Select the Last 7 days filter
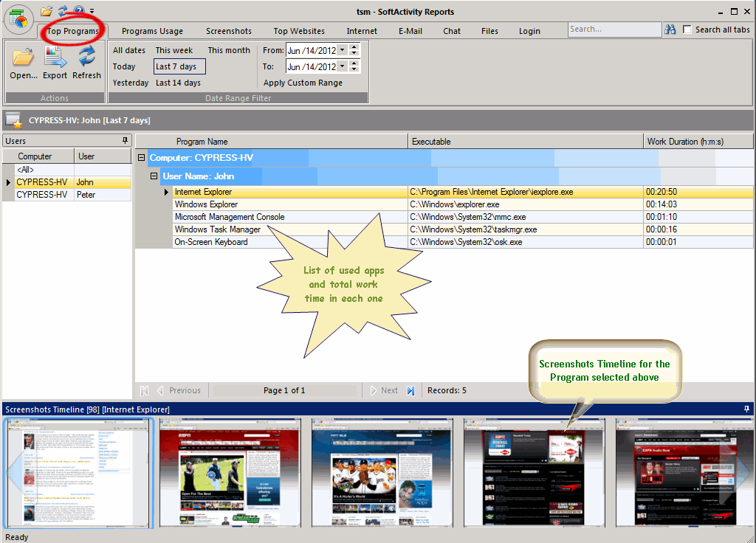 pos(179,66)
